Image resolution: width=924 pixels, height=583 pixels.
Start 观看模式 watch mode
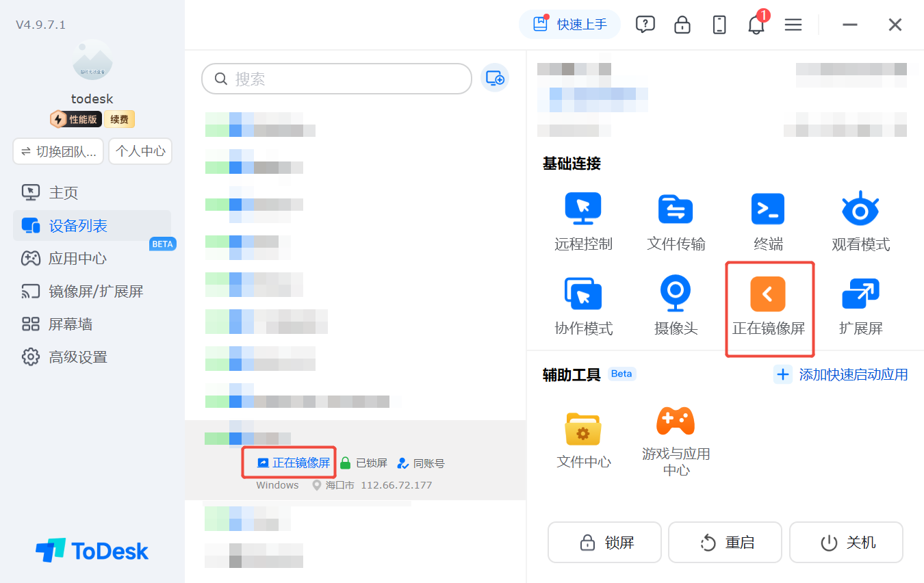click(860, 209)
